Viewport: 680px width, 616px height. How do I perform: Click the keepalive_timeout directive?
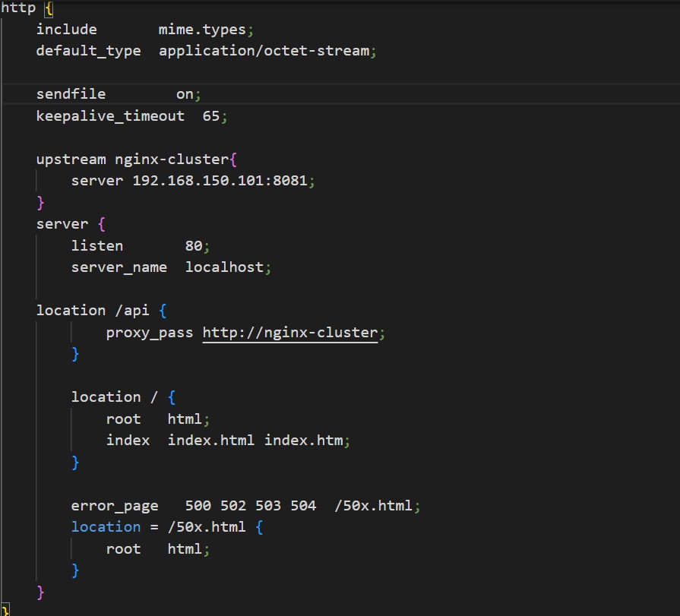[x=110, y=116]
